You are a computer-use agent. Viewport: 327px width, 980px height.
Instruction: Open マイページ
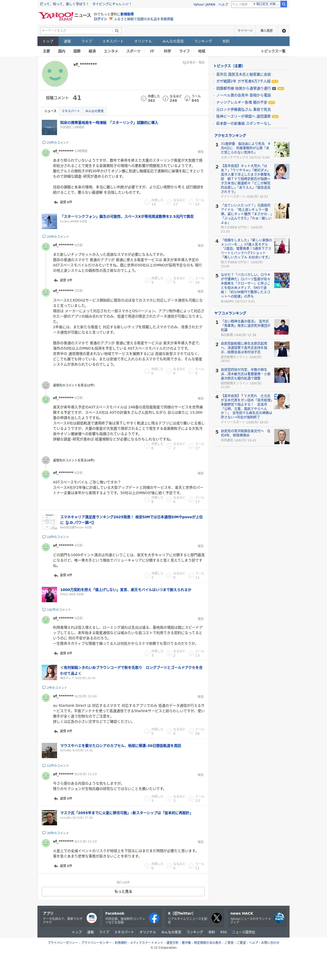click(245, 31)
